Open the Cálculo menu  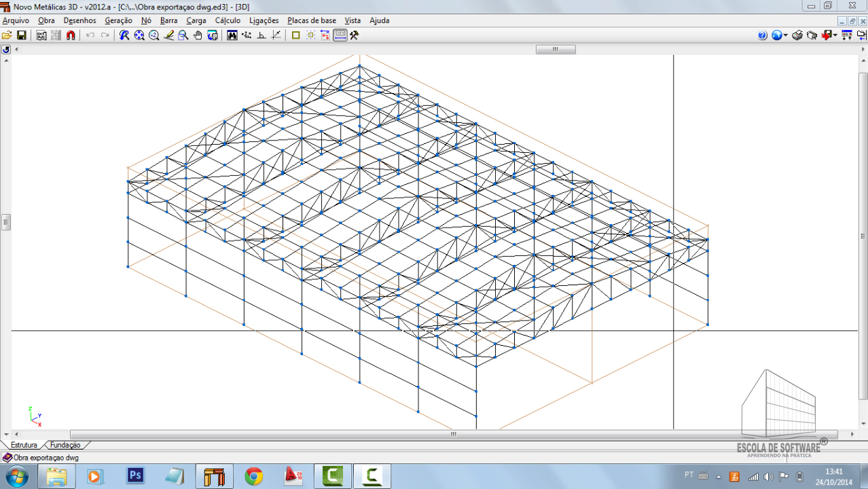(228, 20)
